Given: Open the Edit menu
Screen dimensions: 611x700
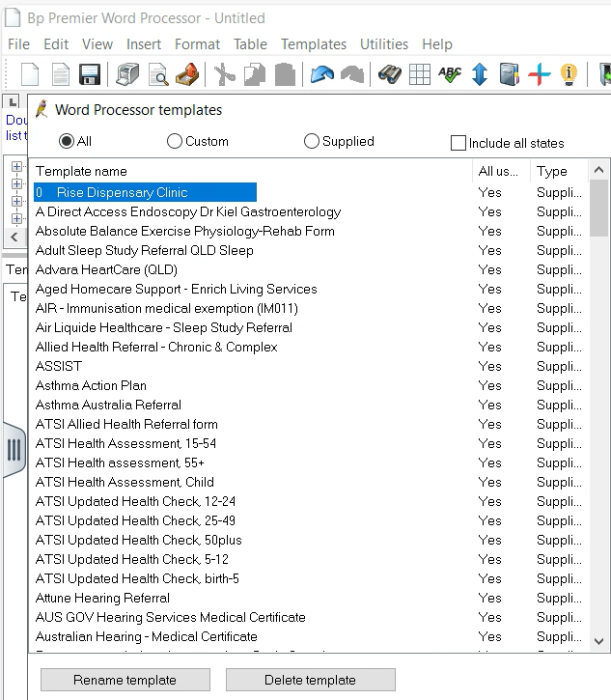Looking at the screenshot, I should click(56, 44).
